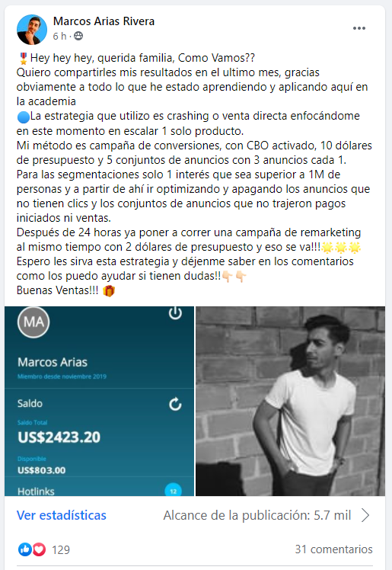Image resolution: width=392 pixels, height=570 pixels.
Task: Open the black-and-white man photo
Action: [x=290, y=401]
